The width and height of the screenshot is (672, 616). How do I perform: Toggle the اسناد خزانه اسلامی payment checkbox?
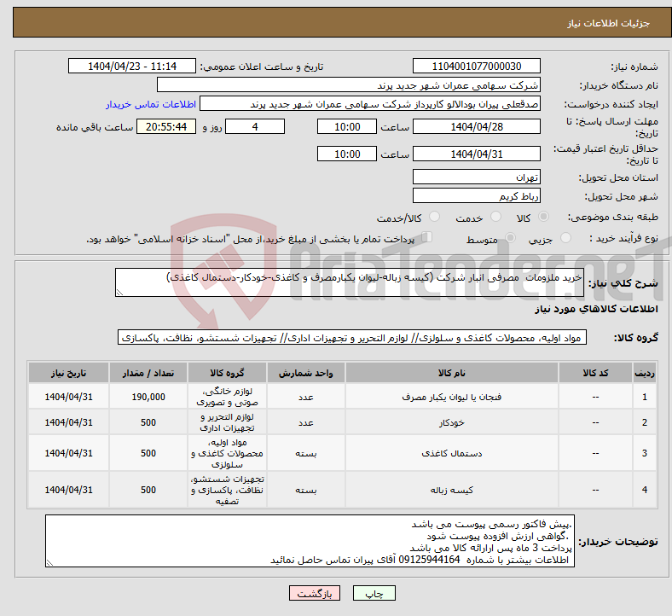tap(427, 237)
